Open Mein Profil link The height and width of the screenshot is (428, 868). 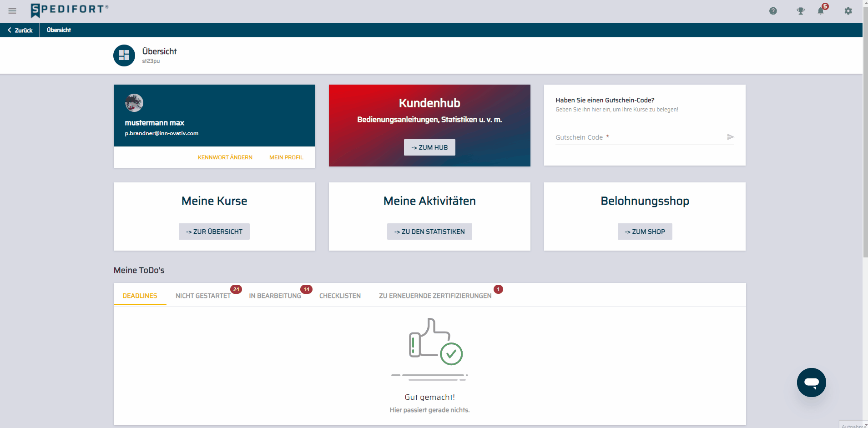pos(286,157)
